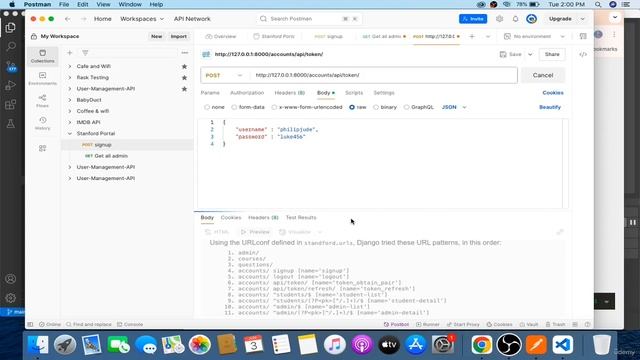This screenshot has width=640, height=360.
Task: Open Google Chrome from the Dock
Action: (482, 345)
